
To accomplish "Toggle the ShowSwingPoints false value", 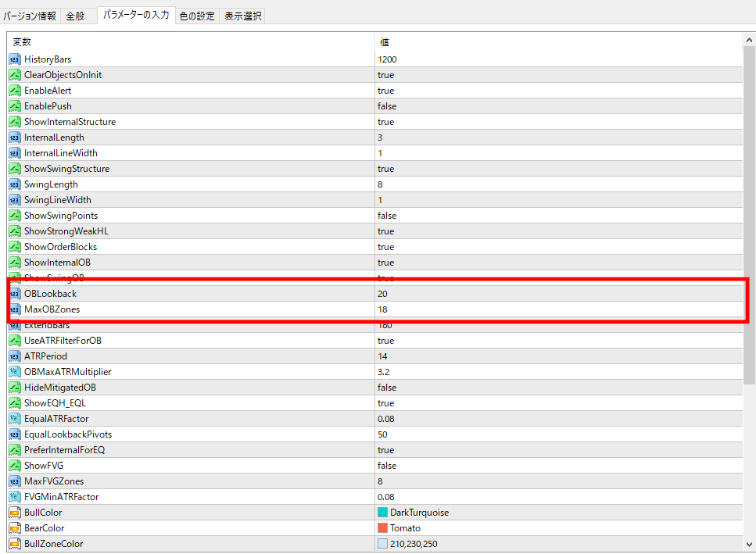I will pos(386,216).
